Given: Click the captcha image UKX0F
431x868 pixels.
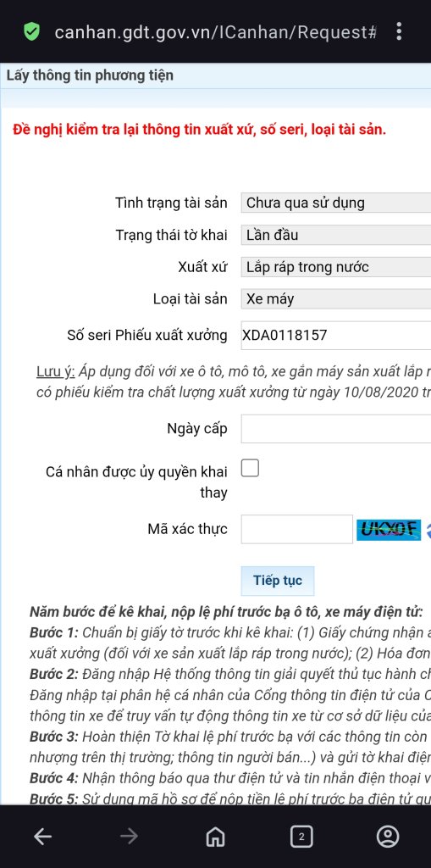Looking at the screenshot, I should point(389,530).
